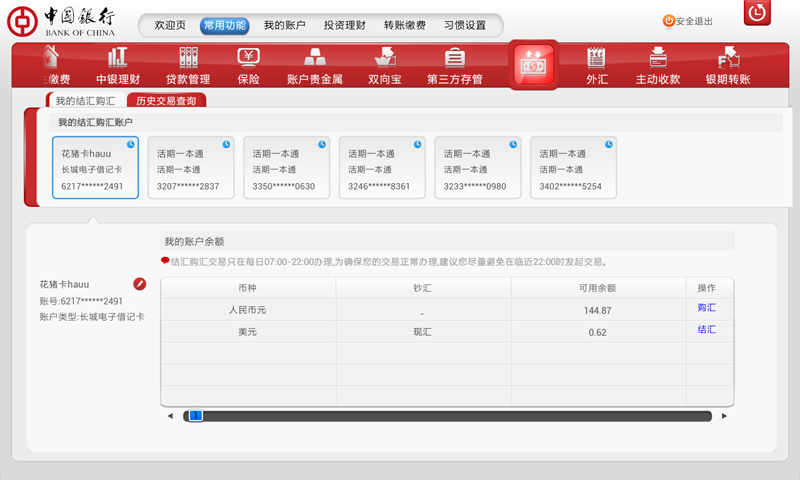Click the red power button at top right
The width and height of the screenshot is (800, 480).
[x=757, y=13]
